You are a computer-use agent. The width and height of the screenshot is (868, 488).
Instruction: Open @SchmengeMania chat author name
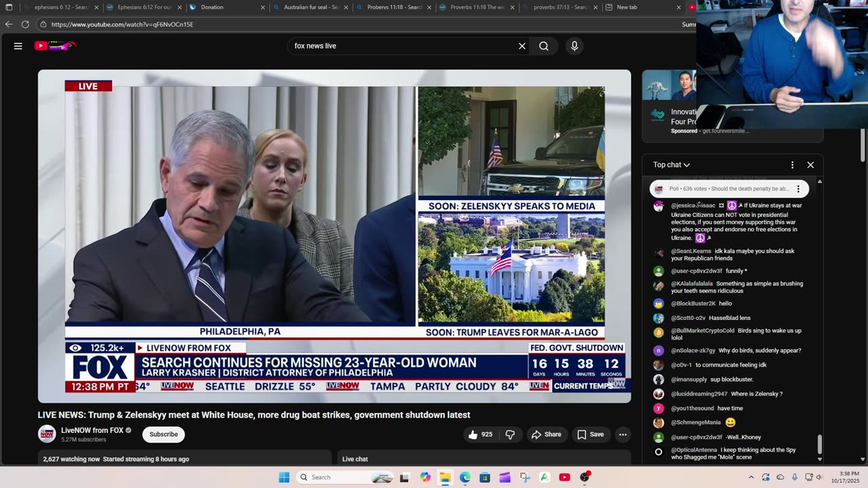click(x=696, y=422)
